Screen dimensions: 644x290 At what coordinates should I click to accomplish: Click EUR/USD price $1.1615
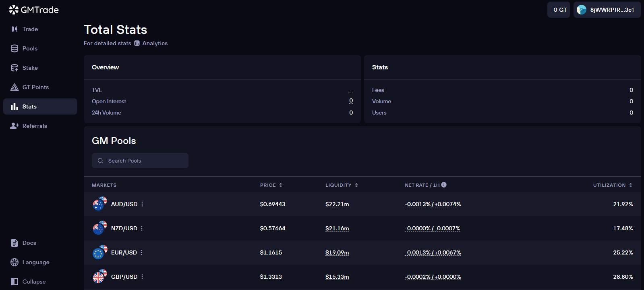click(x=271, y=252)
